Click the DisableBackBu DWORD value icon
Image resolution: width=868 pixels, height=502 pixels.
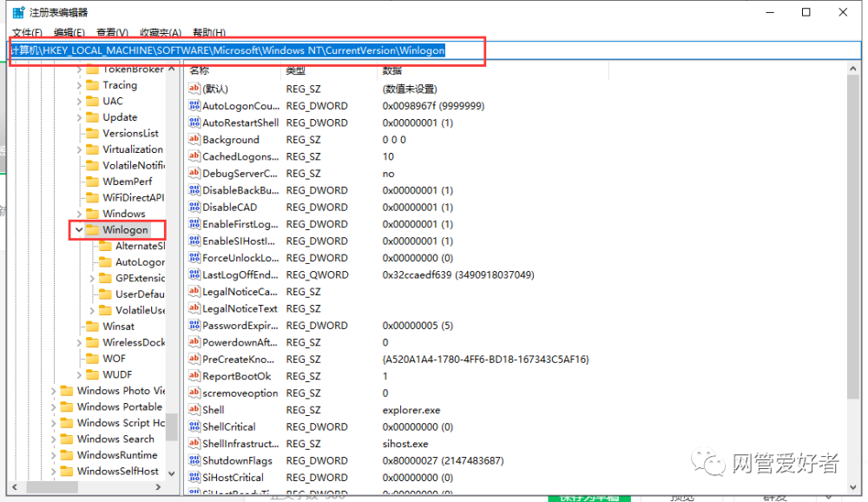point(194,190)
